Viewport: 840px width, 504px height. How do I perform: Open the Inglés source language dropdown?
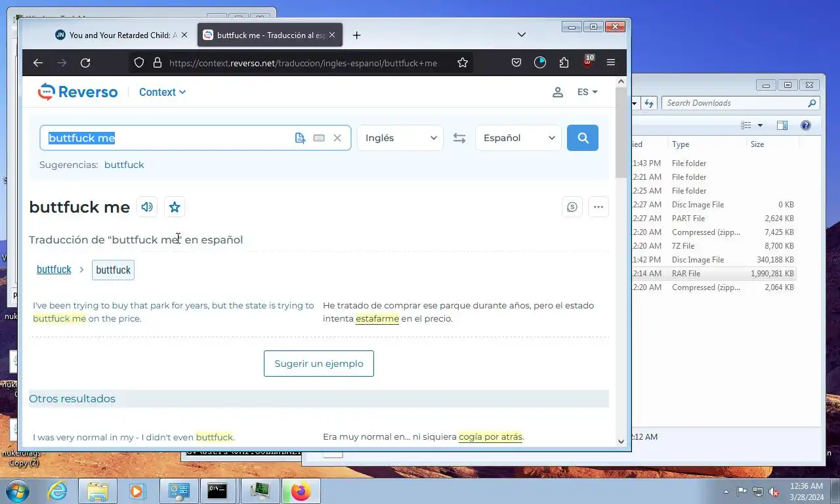[400, 138]
